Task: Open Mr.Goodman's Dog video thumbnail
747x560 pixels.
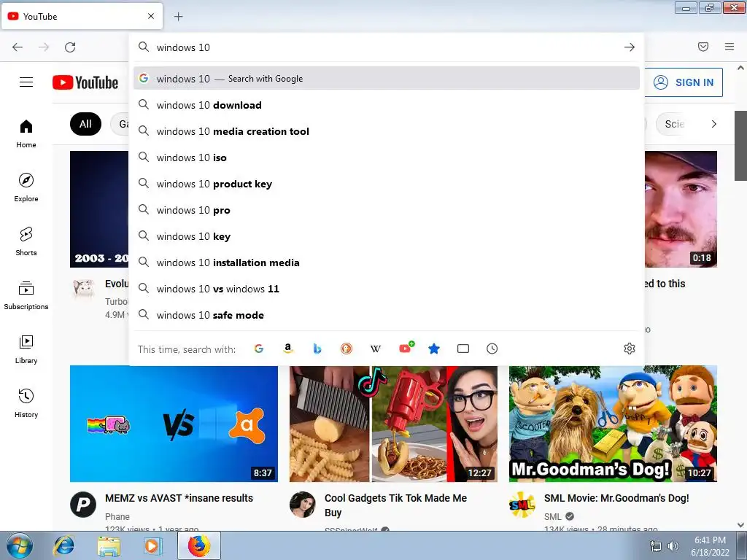Action: pyautogui.click(x=613, y=424)
